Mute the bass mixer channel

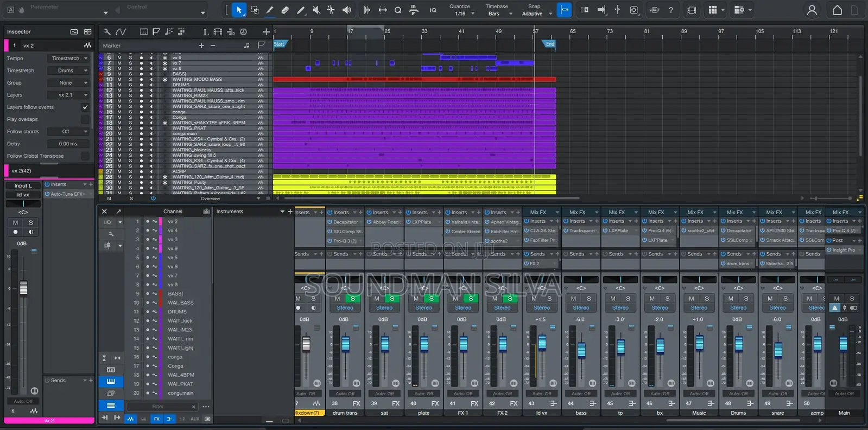[573, 299]
